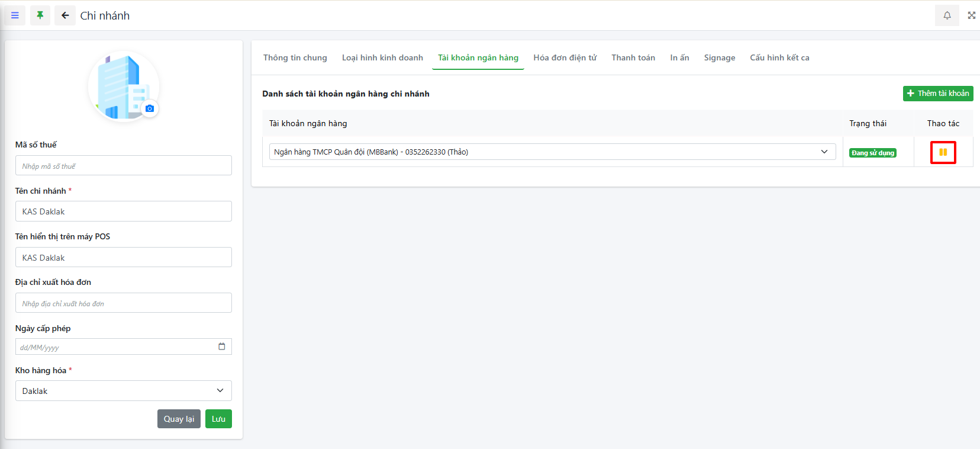Viewport: 980px width, 449px height.
Task: Go to the Cấu hình kết ca tab
Action: pos(779,57)
